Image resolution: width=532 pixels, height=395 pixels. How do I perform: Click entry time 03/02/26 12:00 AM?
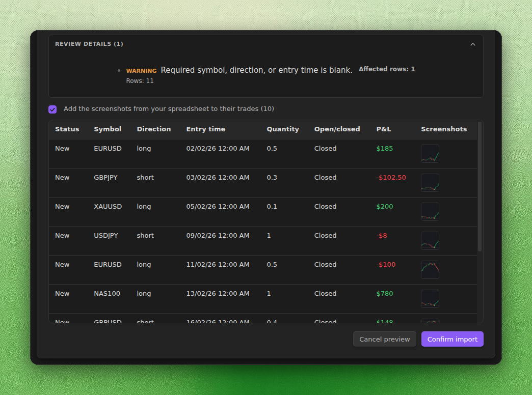[218, 177]
